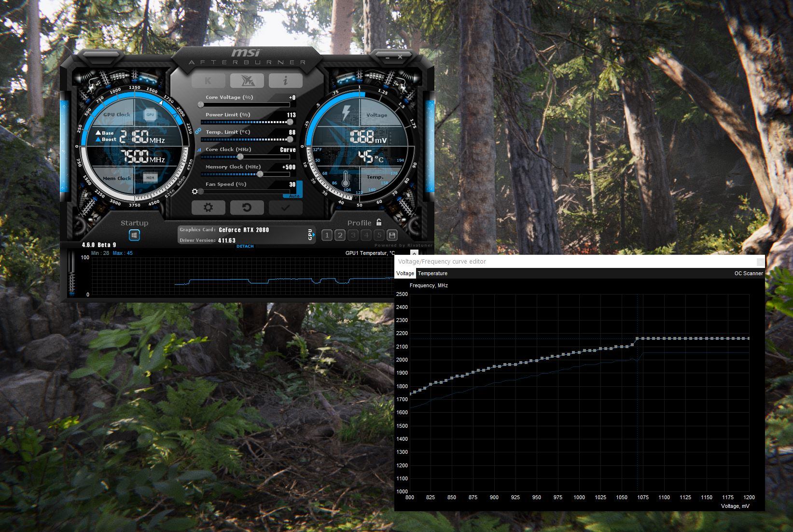The width and height of the screenshot is (793, 532).
Task: Click the '1068 mV' voltage readout
Action: tap(368, 138)
